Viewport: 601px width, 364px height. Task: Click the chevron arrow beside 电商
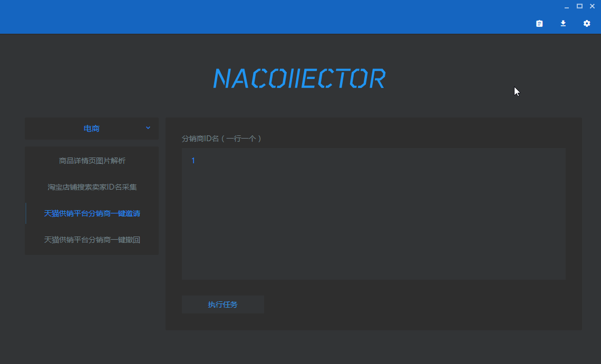coord(148,128)
